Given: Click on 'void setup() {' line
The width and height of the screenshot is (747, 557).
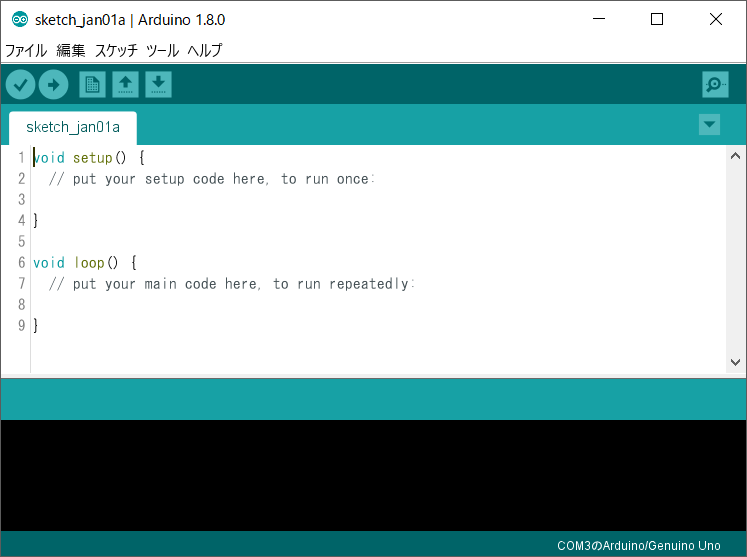Looking at the screenshot, I should tap(89, 158).
